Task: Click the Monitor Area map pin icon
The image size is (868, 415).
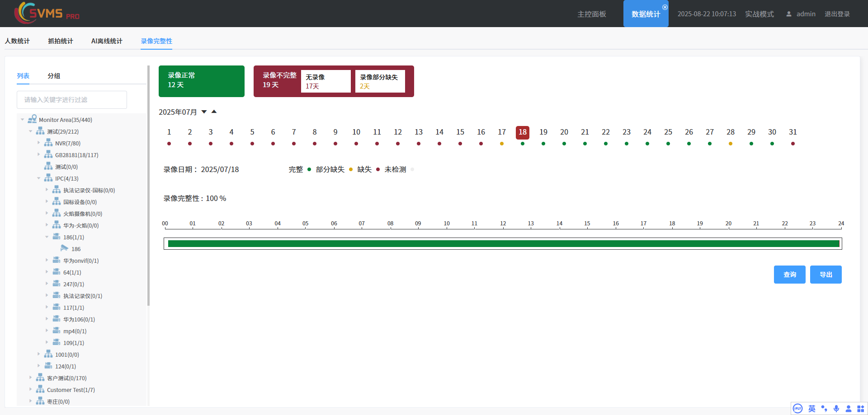Action: click(x=32, y=119)
